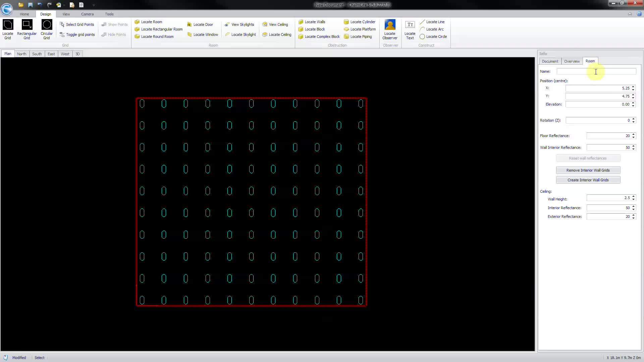Click the room Name input field

click(x=596, y=71)
